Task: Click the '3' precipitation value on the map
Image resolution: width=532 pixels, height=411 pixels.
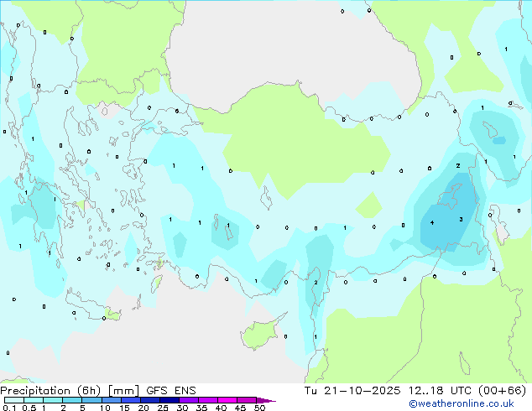Action: 461,220
